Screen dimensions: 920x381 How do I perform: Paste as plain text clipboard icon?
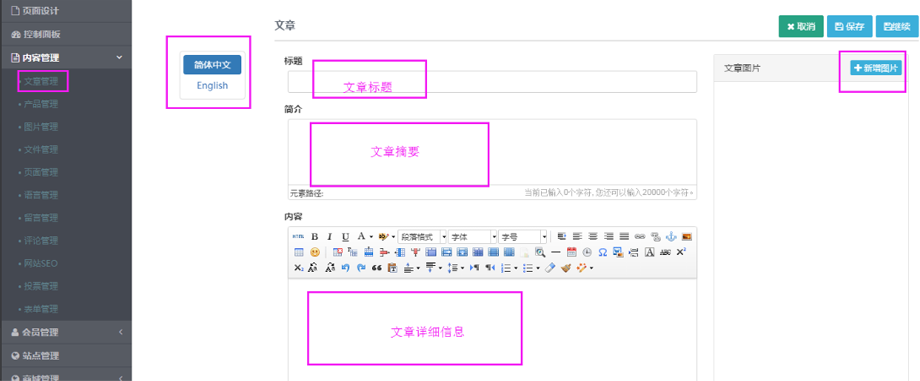coord(393,268)
